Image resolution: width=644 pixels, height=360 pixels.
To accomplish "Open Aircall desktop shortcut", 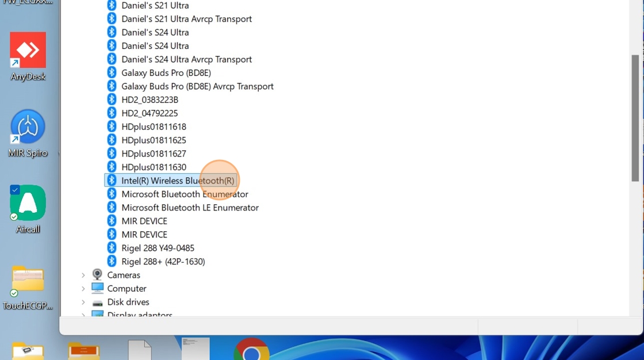I will 28,209.
